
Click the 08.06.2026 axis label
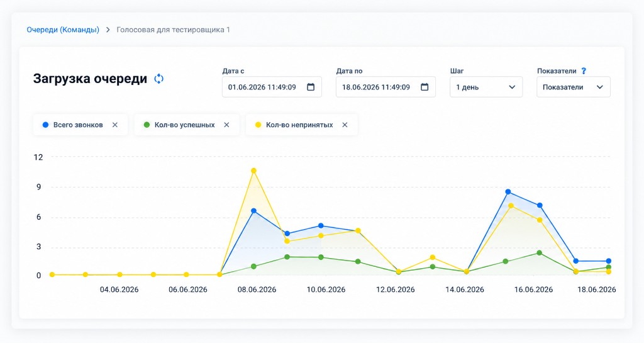click(257, 290)
